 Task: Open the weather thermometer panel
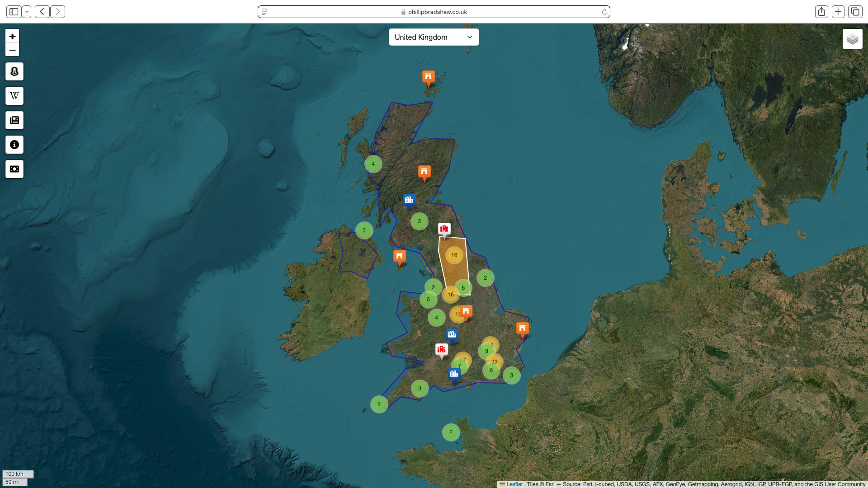point(14,72)
